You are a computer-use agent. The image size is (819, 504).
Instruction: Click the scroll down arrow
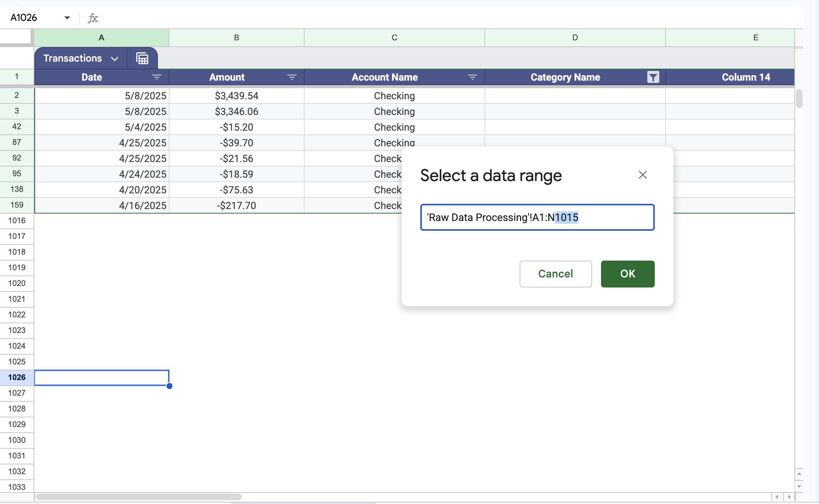pos(799,486)
